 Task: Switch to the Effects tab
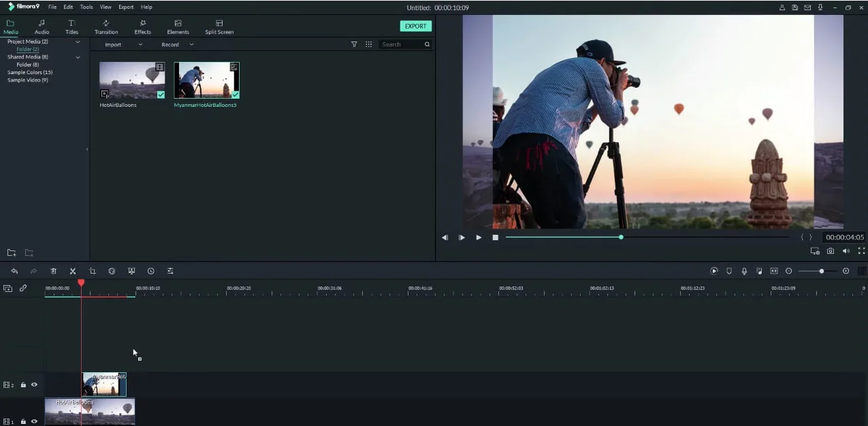(143, 27)
